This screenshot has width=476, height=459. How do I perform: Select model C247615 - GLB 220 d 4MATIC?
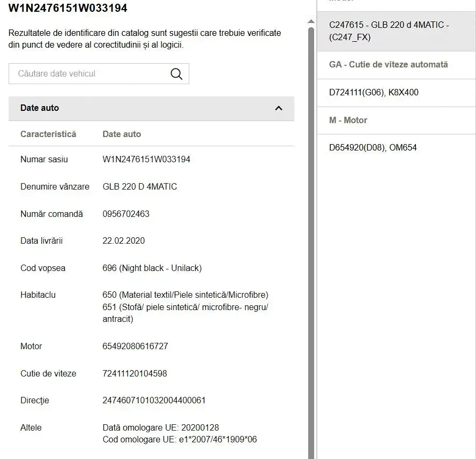tap(396, 31)
